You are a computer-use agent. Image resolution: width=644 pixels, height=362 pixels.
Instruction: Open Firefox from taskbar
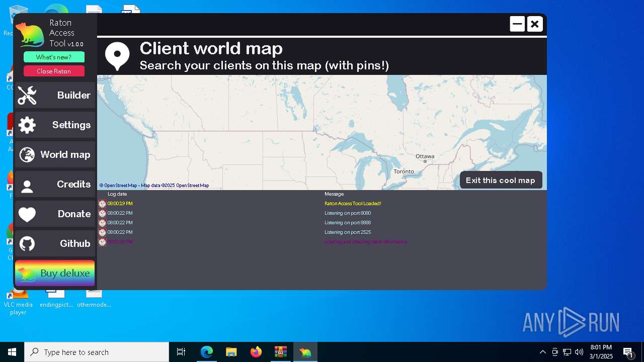[x=256, y=352]
